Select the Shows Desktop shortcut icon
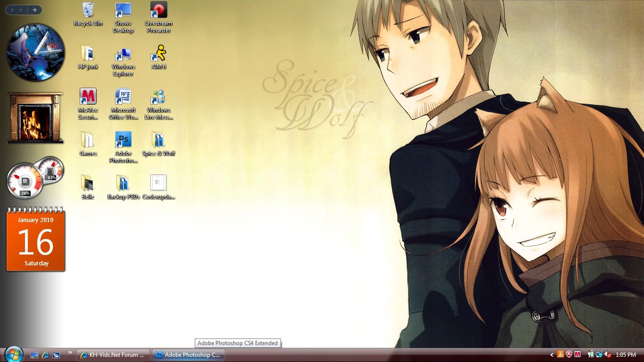The image size is (644, 362). (123, 17)
